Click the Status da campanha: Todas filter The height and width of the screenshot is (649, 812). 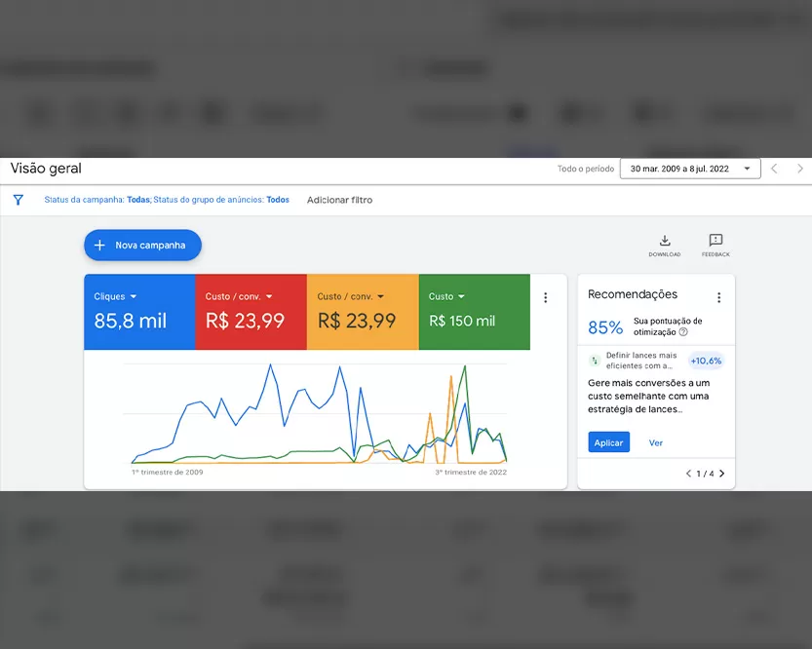pyautogui.click(x=97, y=200)
